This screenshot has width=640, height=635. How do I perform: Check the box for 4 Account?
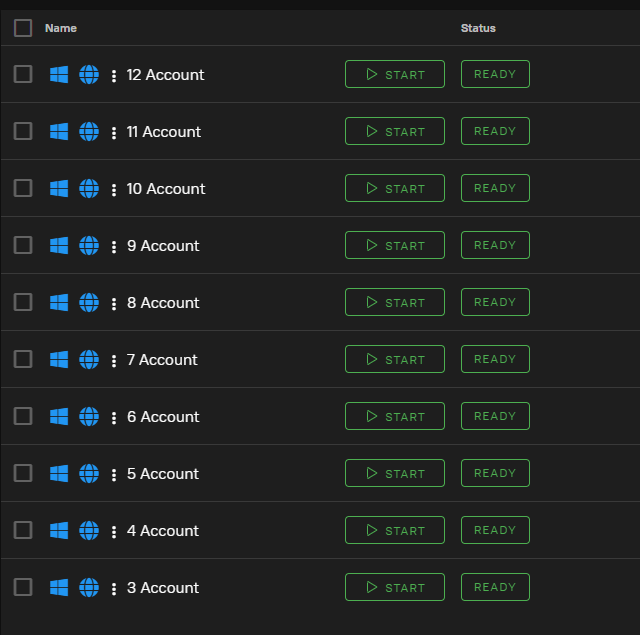23,531
